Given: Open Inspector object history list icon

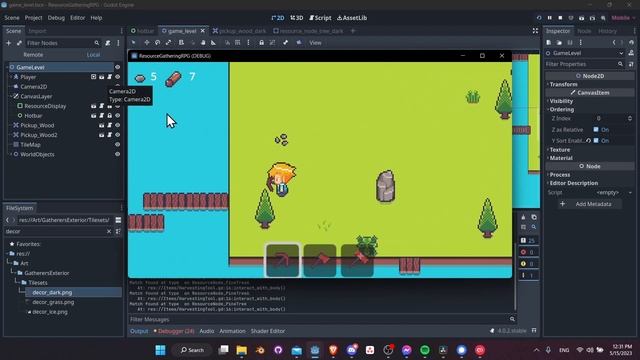Looking at the screenshot, I should 631,42.
